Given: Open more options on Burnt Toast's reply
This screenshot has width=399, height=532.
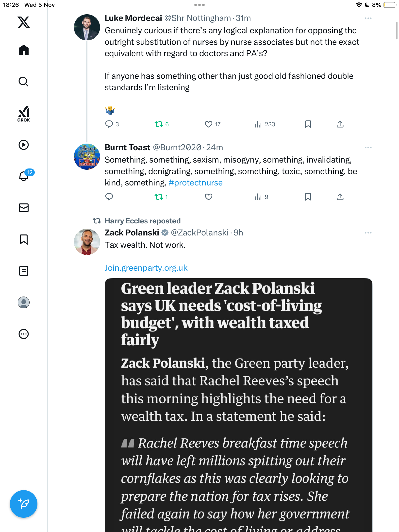Looking at the screenshot, I should tap(368, 148).
